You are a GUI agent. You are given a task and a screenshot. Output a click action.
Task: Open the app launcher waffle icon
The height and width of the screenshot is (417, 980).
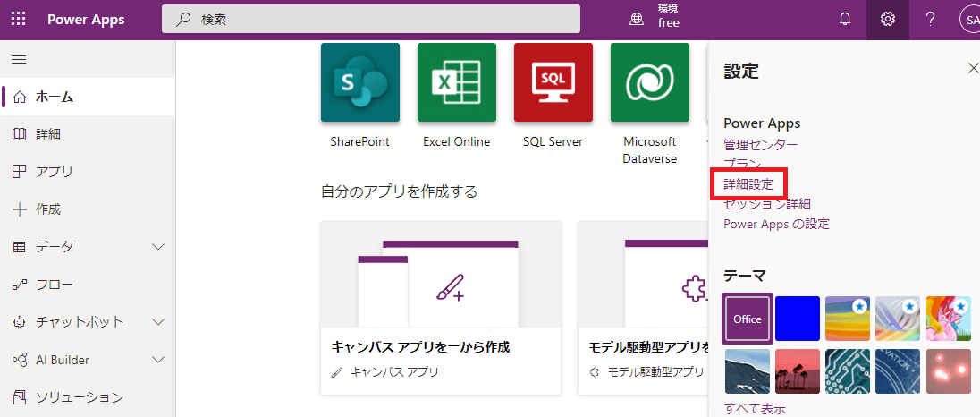18,19
